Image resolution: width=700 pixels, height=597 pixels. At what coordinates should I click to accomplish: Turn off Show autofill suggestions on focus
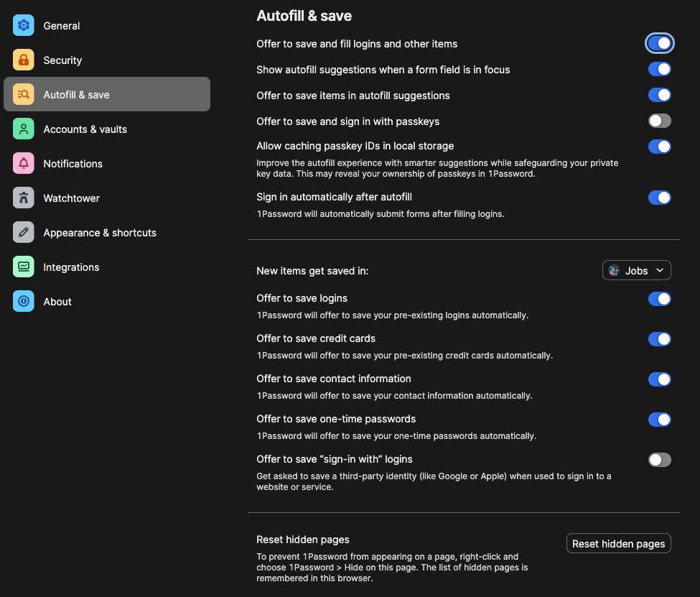click(x=659, y=70)
